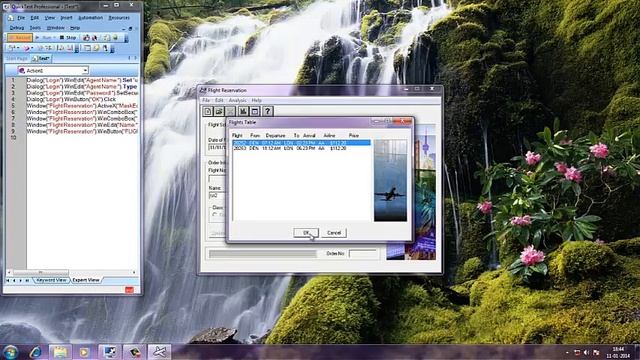Viewport: 640px width, 360px height.
Task: Open Windows Media Player from taskbar
Action: [x=84, y=352]
